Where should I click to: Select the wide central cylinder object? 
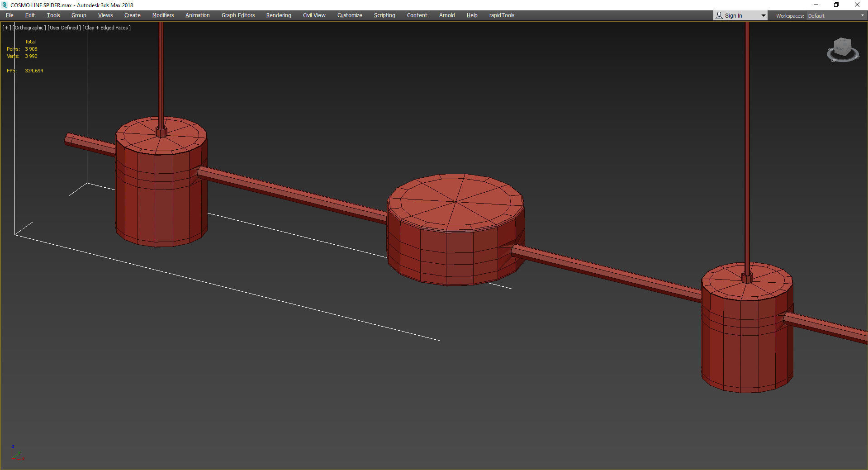click(x=455, y=229)
